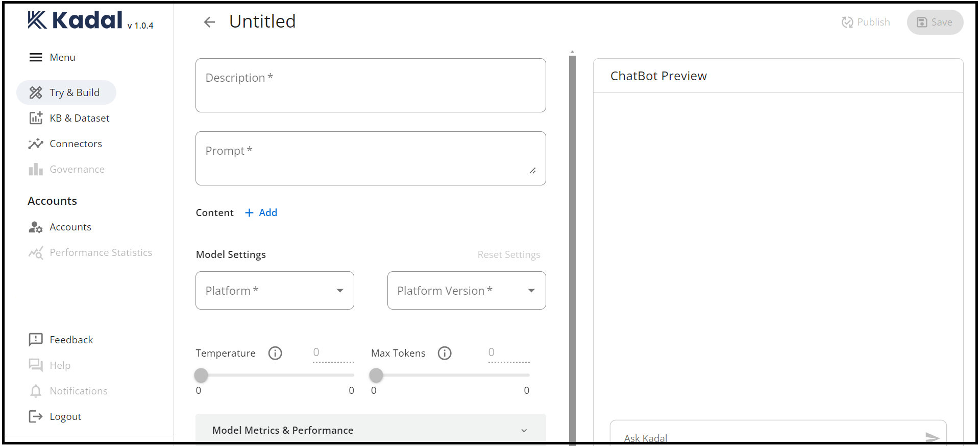Open the Platform Version dropdown
Screen dimensions: 980x446
467,290
